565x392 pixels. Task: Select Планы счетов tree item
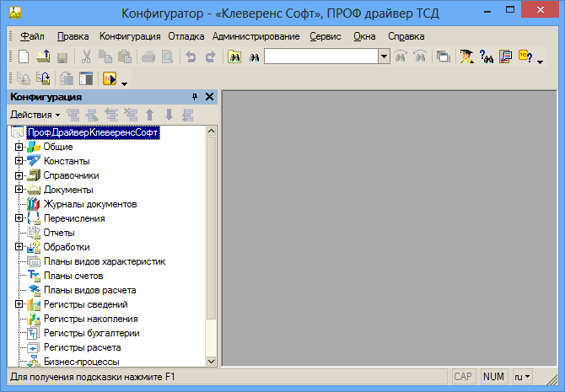click(x=73, y=276)
